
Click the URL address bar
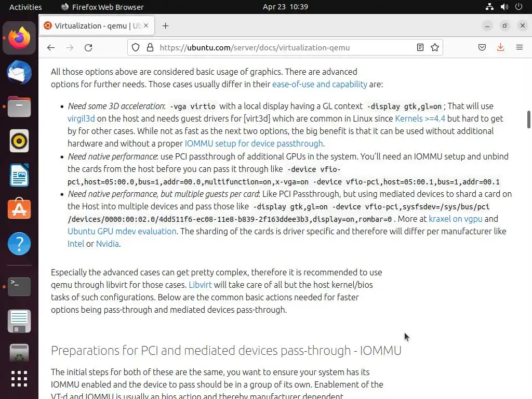point(285,47)
